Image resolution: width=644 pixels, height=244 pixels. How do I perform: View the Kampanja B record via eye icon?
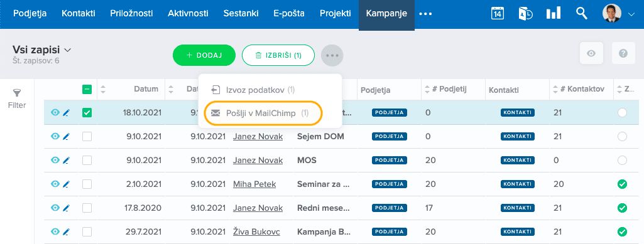[x=55, y=232]
